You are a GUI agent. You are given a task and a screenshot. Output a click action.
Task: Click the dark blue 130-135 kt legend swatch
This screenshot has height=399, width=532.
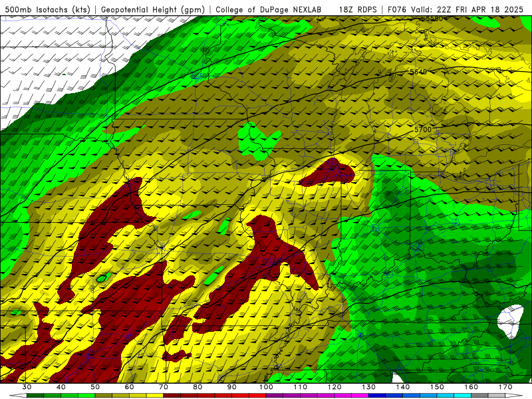tap(377, 396)
